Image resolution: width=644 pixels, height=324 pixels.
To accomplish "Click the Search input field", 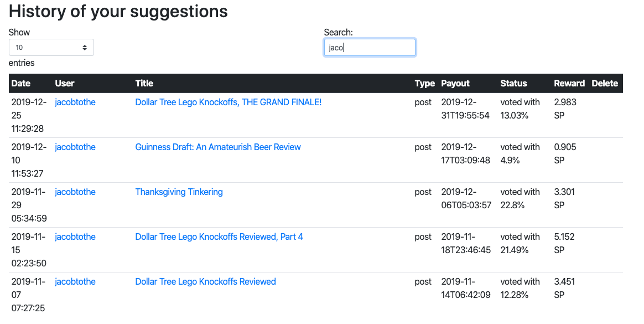I will (x=369, y=48).
